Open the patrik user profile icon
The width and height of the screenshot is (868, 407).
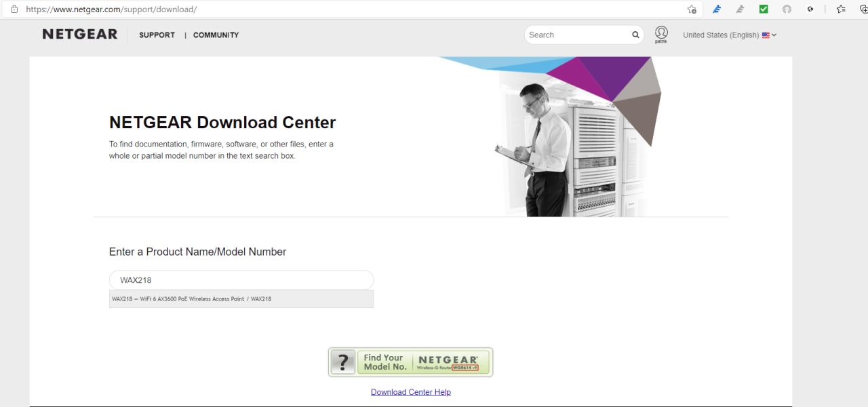click(661, 35)
